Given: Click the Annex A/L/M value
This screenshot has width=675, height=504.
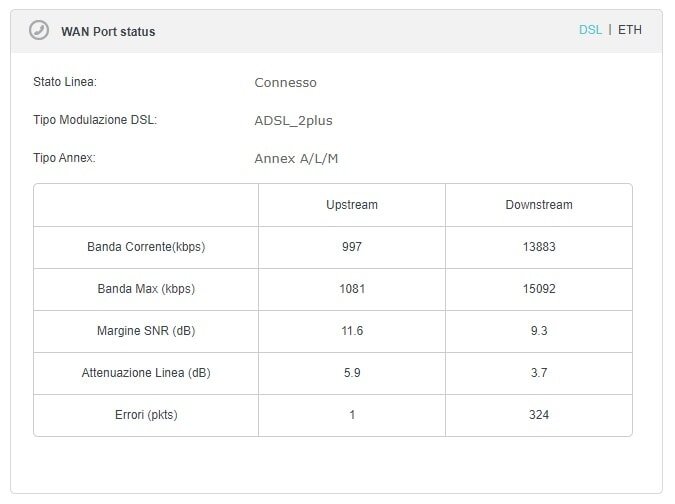Looking at the screenshot, I should point(296,158).
